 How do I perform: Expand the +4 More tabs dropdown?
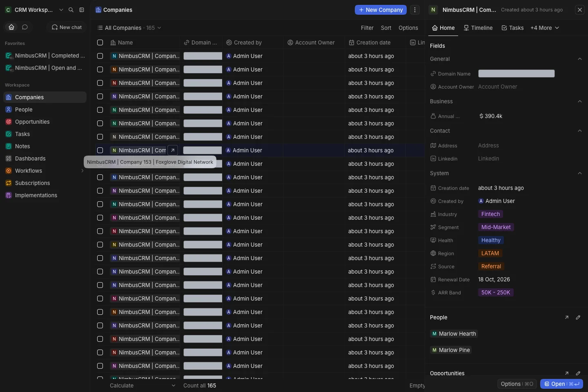point(545,28)
